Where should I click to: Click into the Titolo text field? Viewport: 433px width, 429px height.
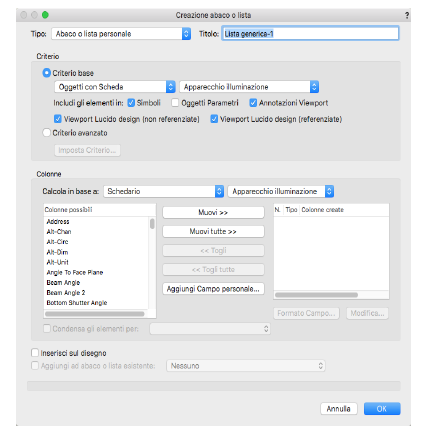click(310, 34)
